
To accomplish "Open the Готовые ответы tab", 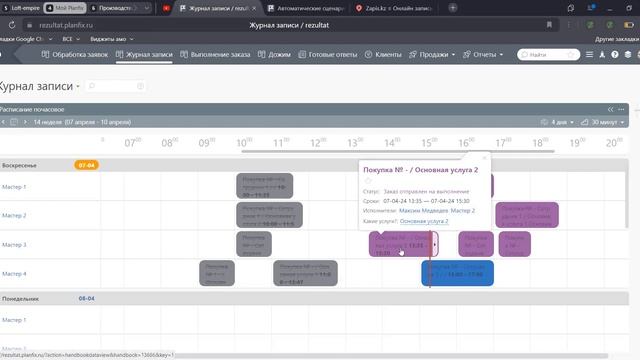I will [328, 54].
